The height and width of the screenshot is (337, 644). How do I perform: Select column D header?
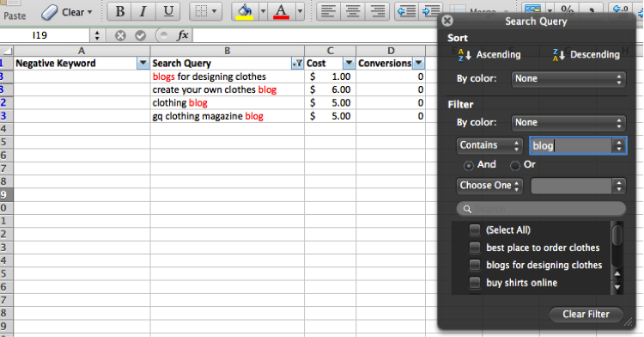point(391,51)
